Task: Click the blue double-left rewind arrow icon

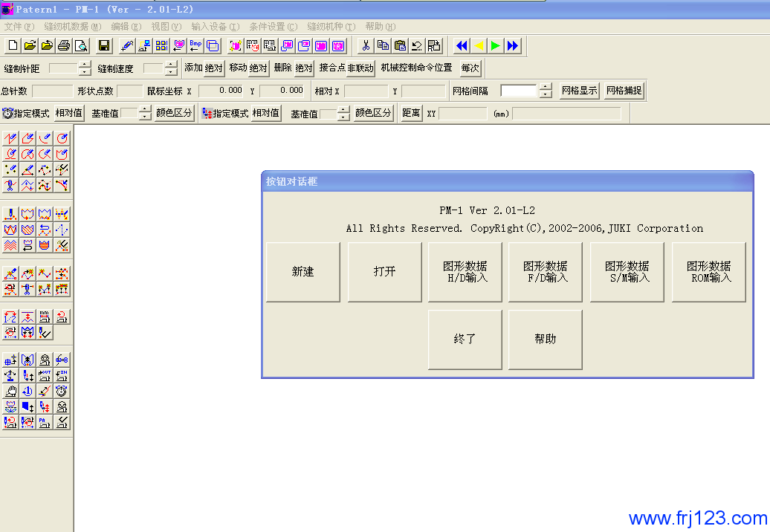Action: (x=462, y=46)
